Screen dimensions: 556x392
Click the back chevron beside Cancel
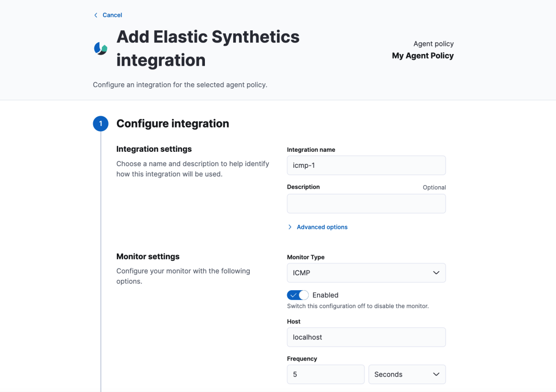pos(96,15)
